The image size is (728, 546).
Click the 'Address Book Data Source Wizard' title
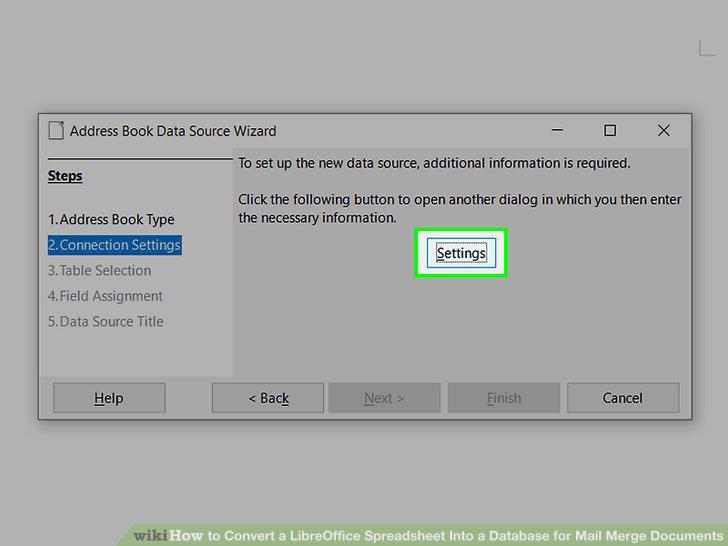click(x=173, y=131)
